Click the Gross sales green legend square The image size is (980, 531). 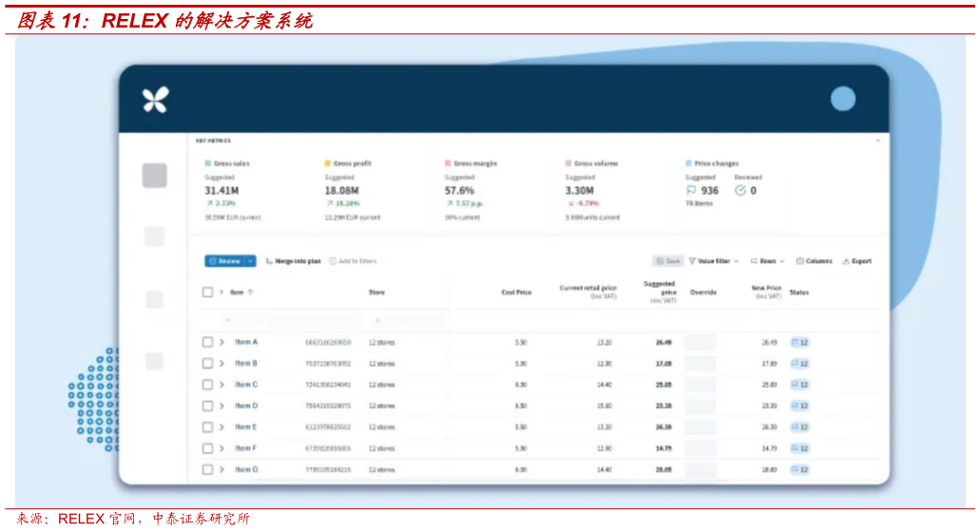207,163
